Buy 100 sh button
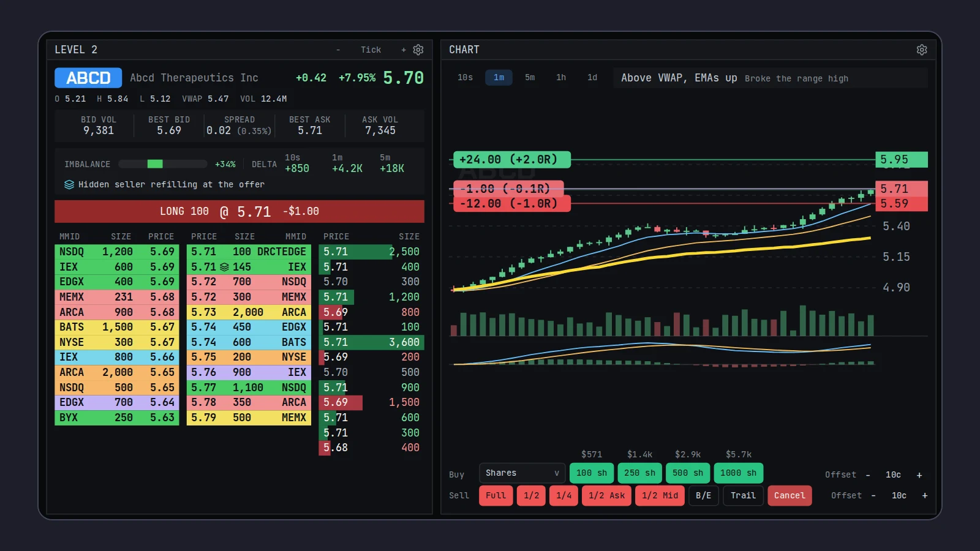 (x=592, y=473)
